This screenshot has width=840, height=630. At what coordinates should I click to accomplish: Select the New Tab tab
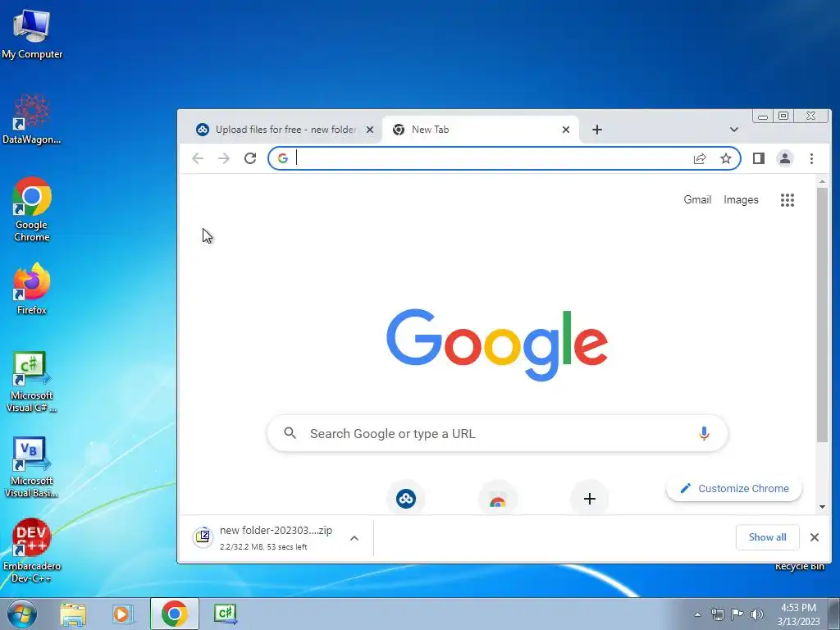pos(481,130)
